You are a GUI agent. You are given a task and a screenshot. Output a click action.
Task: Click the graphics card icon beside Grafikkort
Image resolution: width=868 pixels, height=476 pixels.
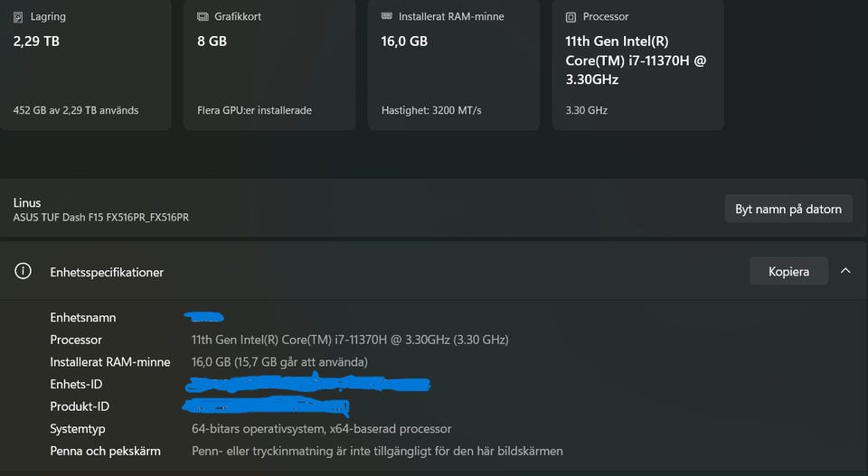click(203, 16)
